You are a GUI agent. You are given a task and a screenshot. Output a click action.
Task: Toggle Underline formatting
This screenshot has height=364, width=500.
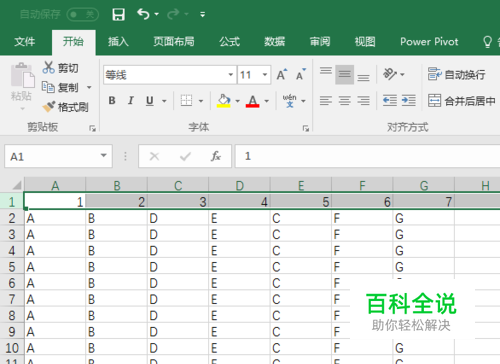point(150,100)
